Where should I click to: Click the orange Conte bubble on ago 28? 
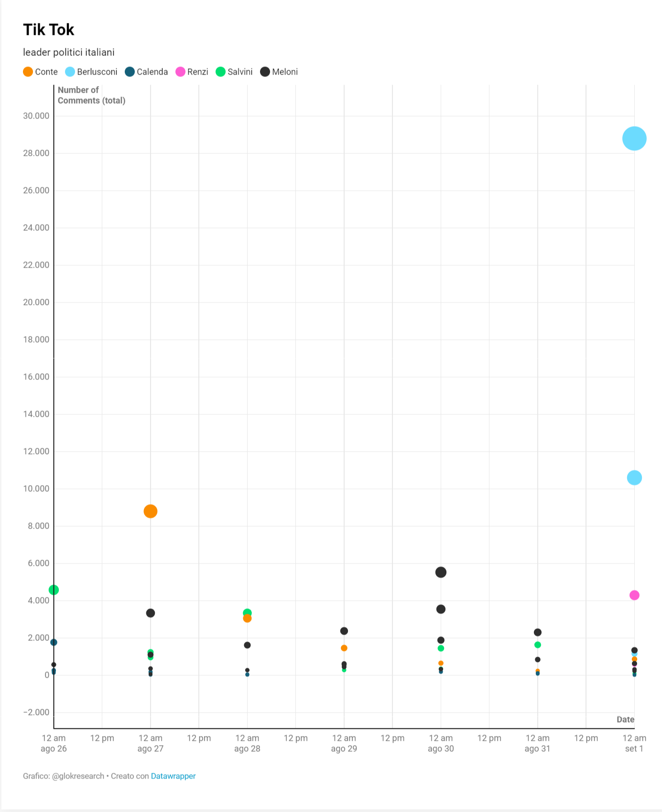pyautogui.click(x=247, y=618)
